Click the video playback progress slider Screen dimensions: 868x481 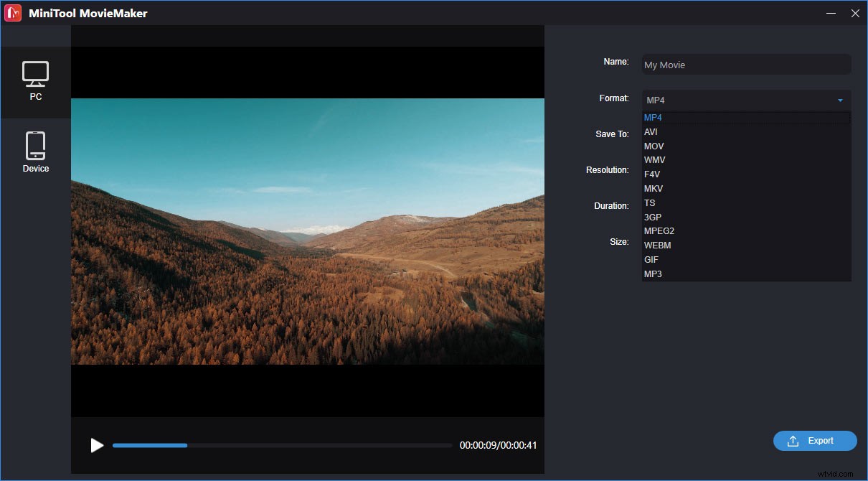(280, 445)
